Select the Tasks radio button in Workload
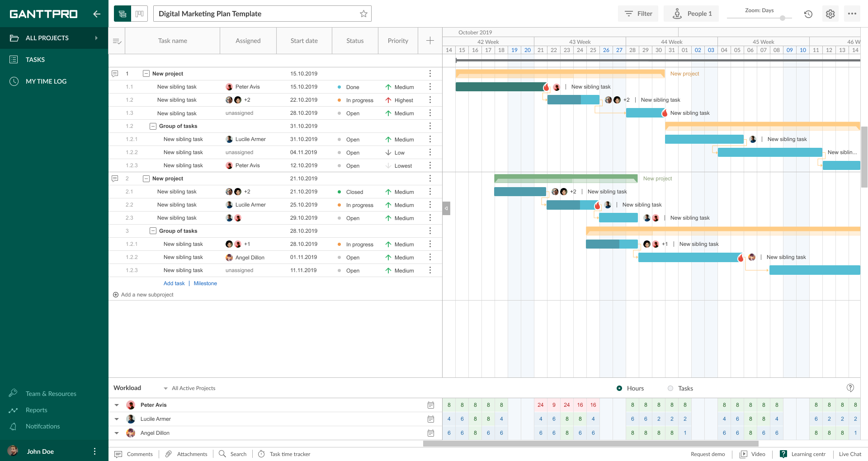This screenshot has width=868, height=461. tap(671, 388)
